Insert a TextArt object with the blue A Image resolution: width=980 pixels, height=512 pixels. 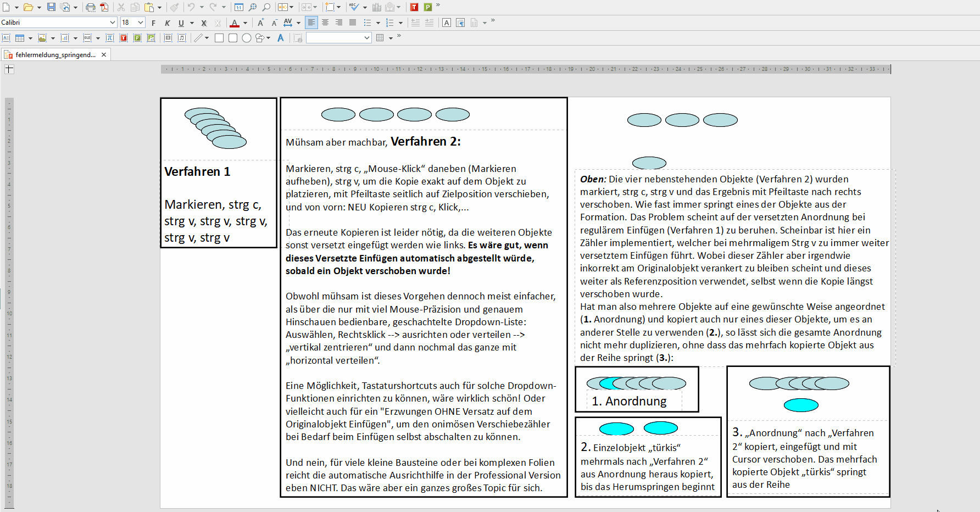pos(281,38)
